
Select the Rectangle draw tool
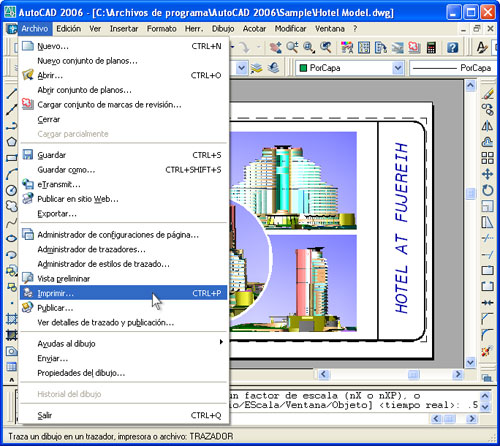11,158
